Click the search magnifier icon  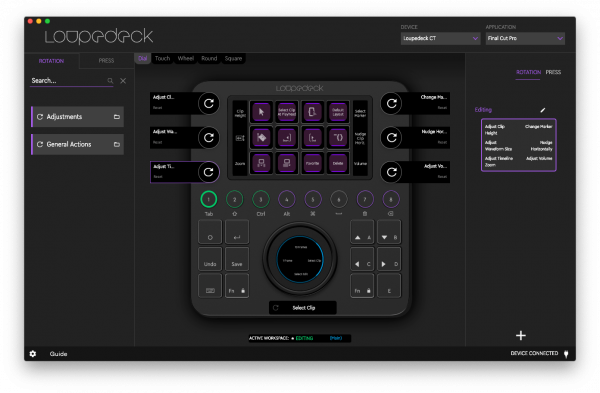(110, 81)
